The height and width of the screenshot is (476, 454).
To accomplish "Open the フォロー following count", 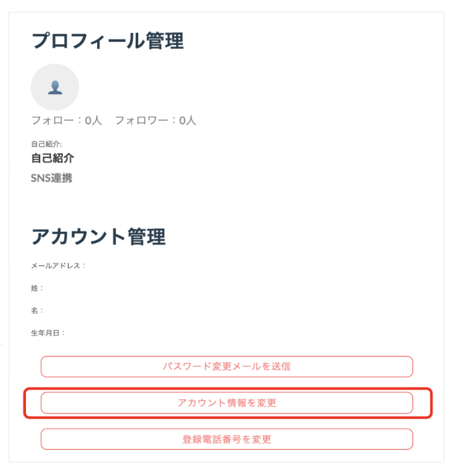I will [x=66, y=121].
